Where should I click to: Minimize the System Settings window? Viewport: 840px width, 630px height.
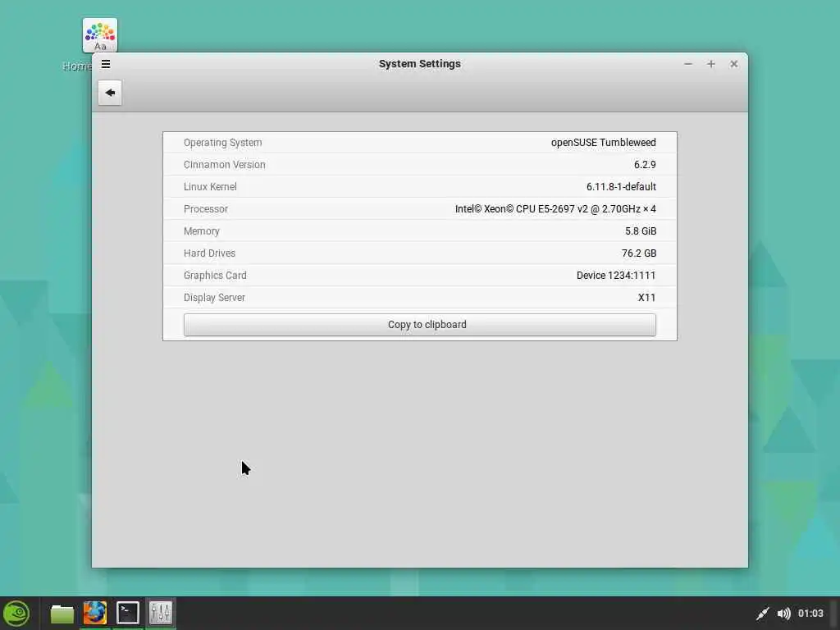click(x=688, y=64)
